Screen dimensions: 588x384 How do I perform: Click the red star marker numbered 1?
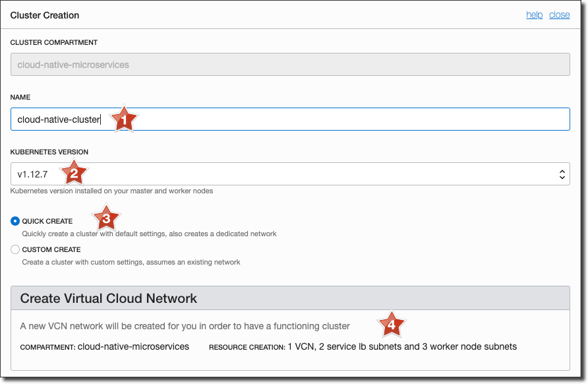123,120
